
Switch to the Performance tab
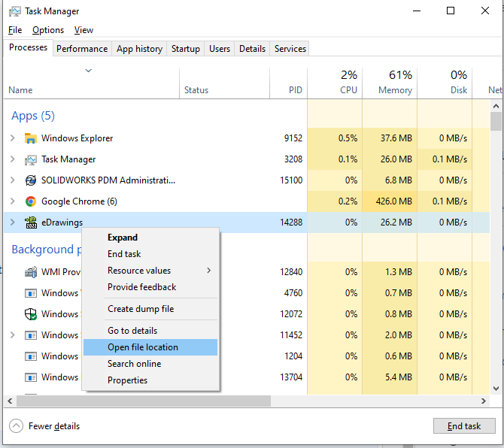point(82,49)
